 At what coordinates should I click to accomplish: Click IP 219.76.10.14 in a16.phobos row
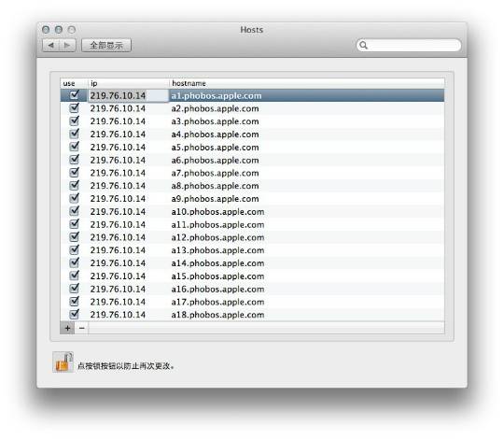118,290
